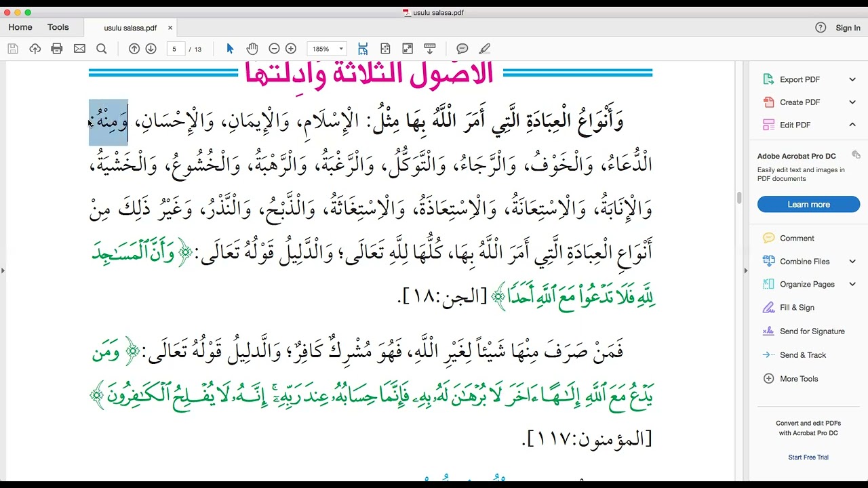Image resolution: width=868 pixels, height=488 pixels.
Task: Click the Sign In link
Action: 848,28
